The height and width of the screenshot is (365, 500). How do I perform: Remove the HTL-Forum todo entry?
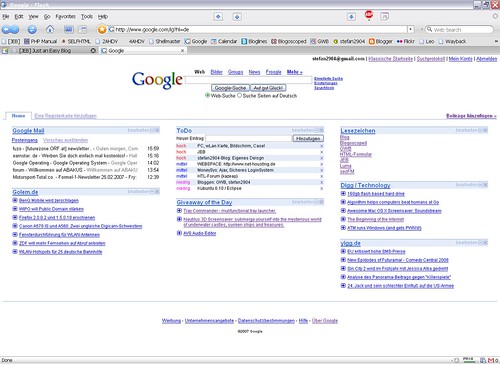(x=322, y=176)
